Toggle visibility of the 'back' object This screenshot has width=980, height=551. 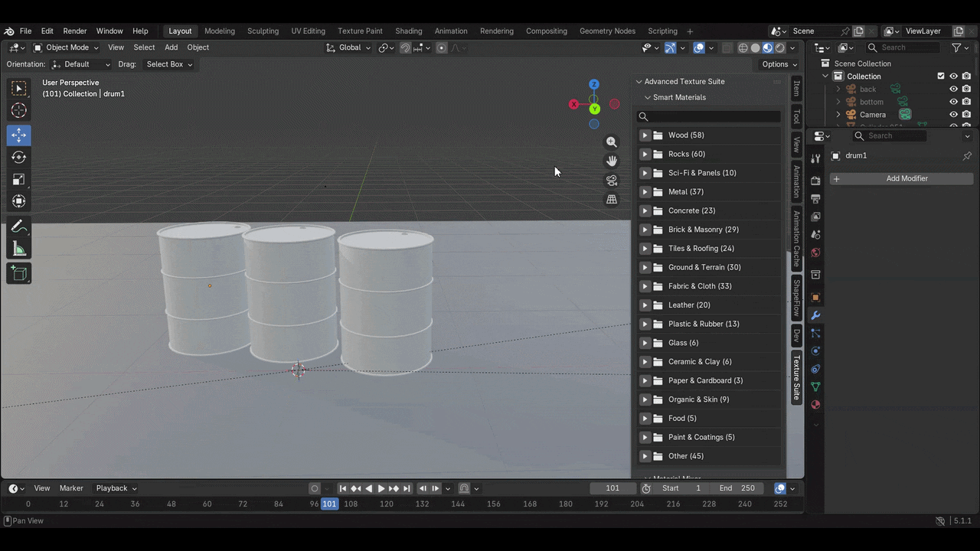(954, 90)
